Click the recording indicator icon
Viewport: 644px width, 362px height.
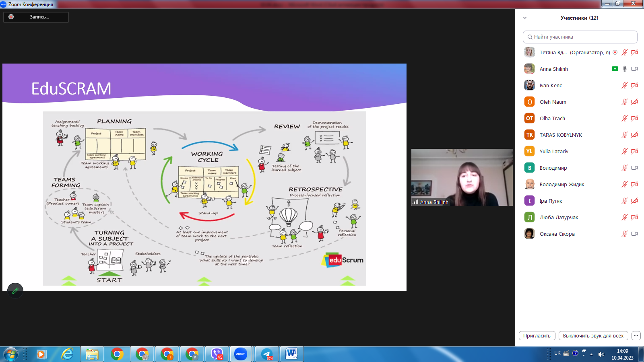(11, 17)
